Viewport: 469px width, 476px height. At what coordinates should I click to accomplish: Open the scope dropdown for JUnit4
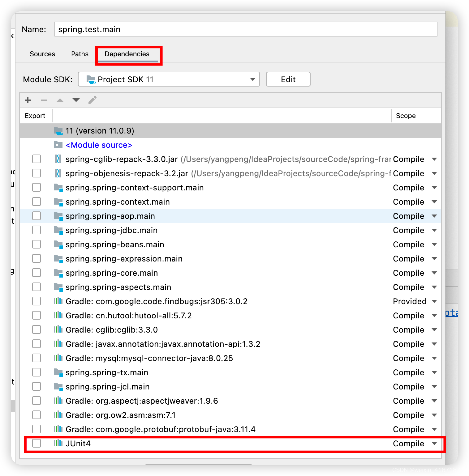pyautogui.click(x=434, y=443)
